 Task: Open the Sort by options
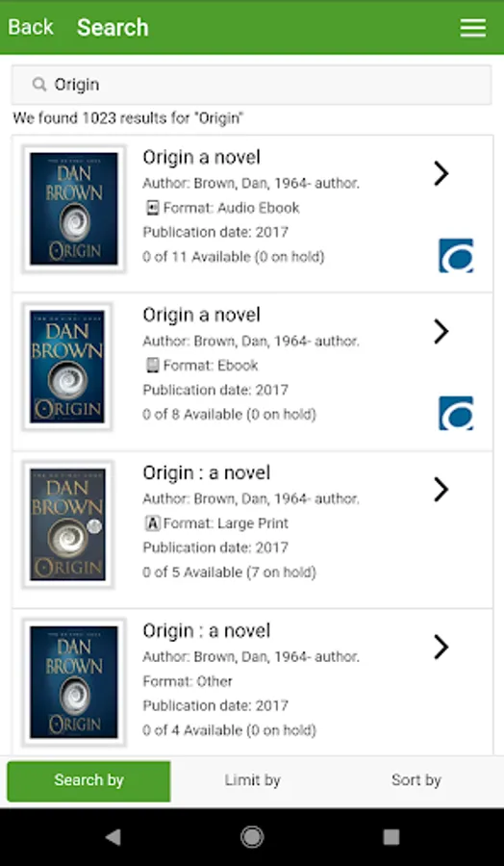coord(416,781)
